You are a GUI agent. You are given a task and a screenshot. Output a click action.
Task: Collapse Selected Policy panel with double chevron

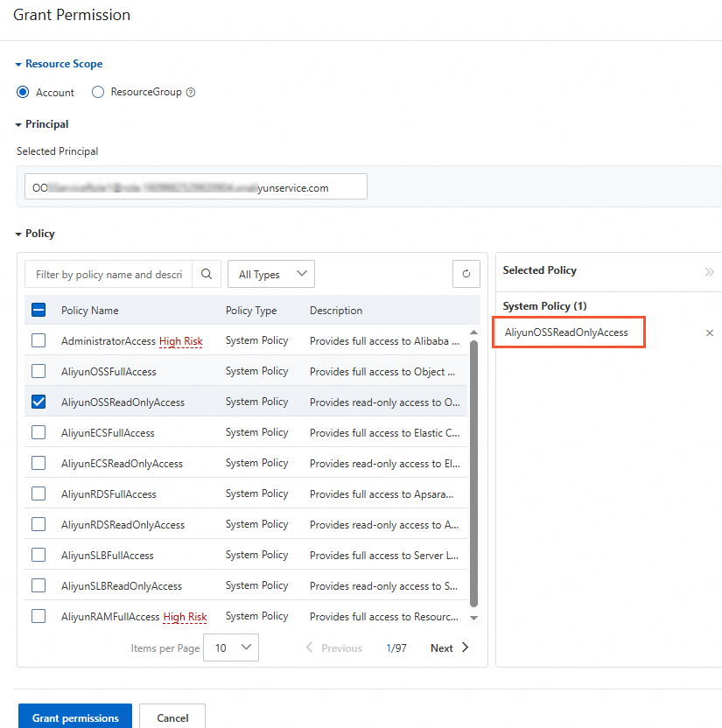(x=709, y=271)
